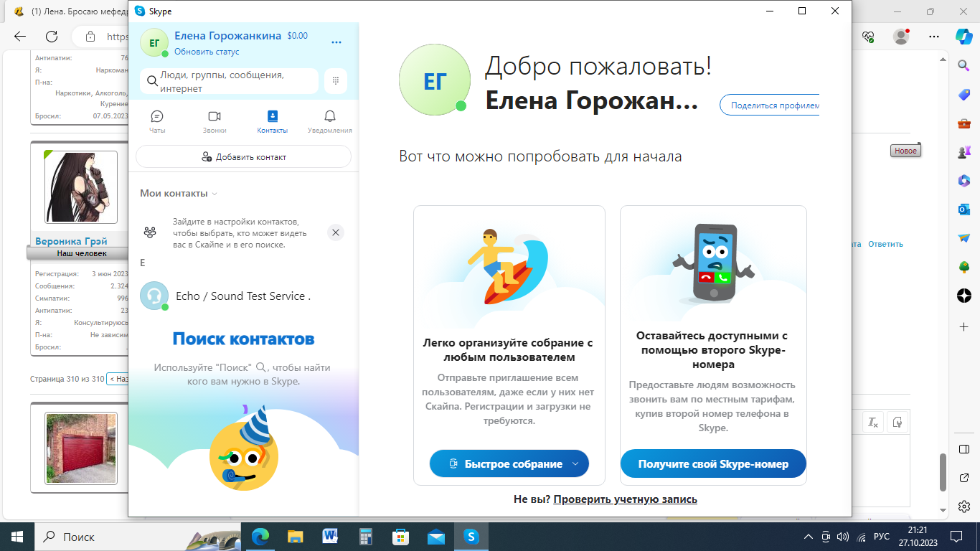Screen dimensions: 980x551
Task: Open Outlook icon in Edge sidebar
Action: pyautogui.click(x=964, y=209)
